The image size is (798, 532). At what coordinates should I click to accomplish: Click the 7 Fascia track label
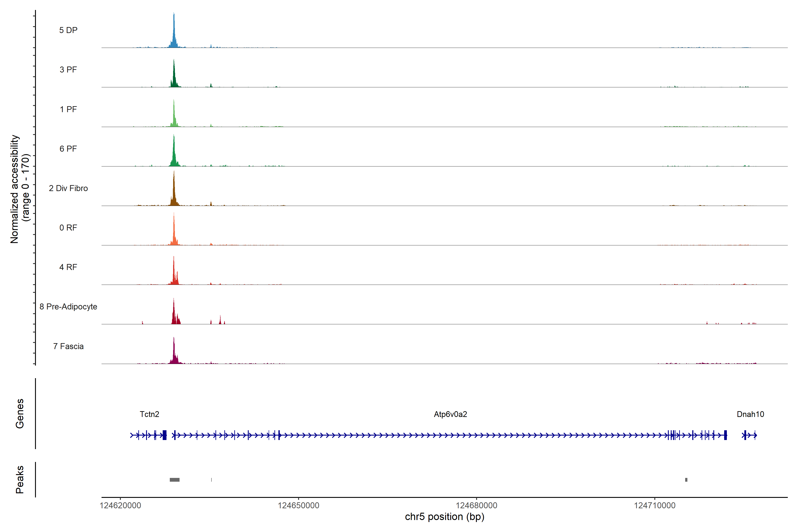68,346
